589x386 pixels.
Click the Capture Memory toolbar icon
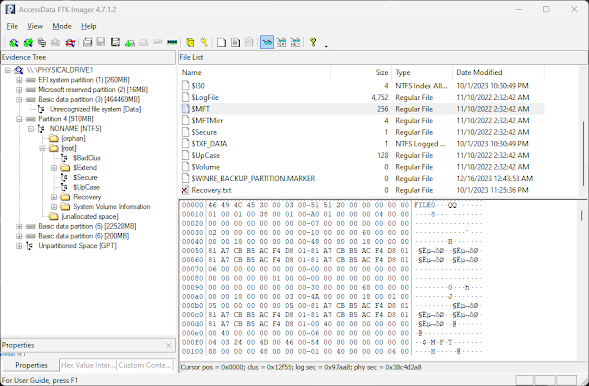tap(172, 42)
